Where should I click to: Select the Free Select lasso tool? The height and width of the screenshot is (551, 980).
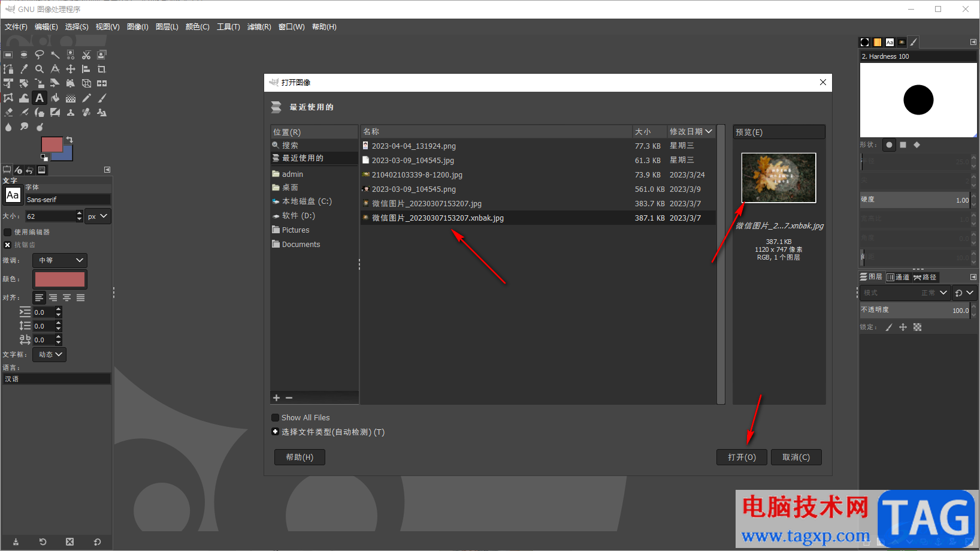click(x=40, y=55)
